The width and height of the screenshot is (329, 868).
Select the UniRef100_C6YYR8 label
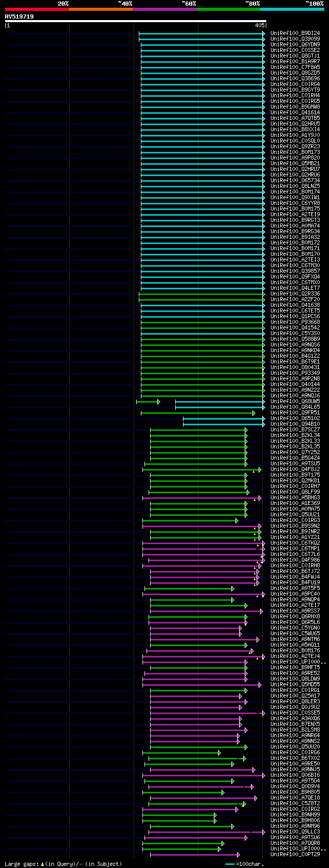tap(295, 203)
